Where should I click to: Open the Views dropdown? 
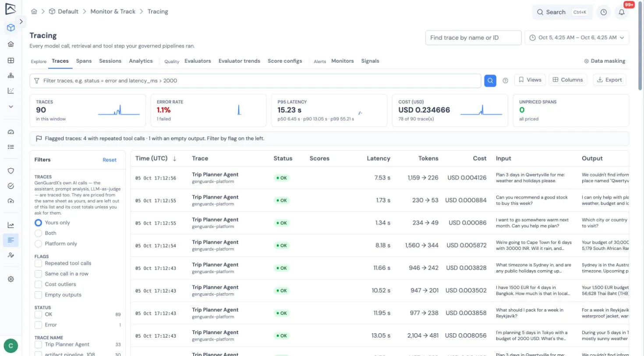[530, 80]
